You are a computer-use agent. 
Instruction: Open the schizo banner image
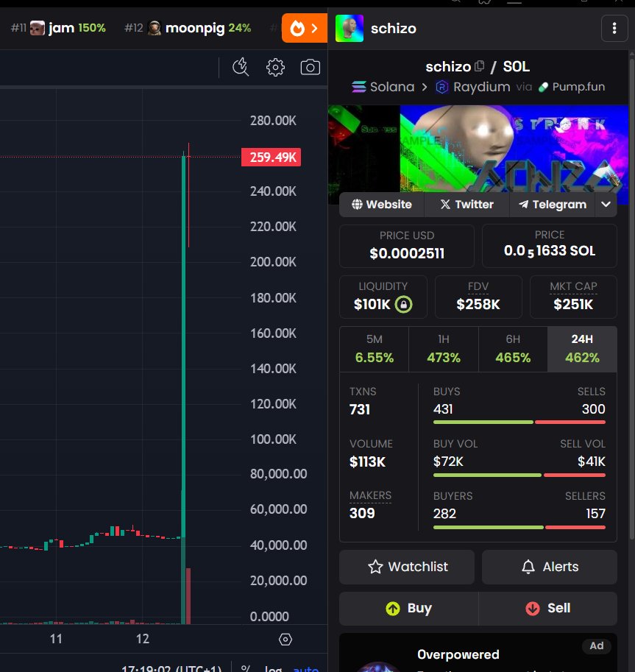478,149
